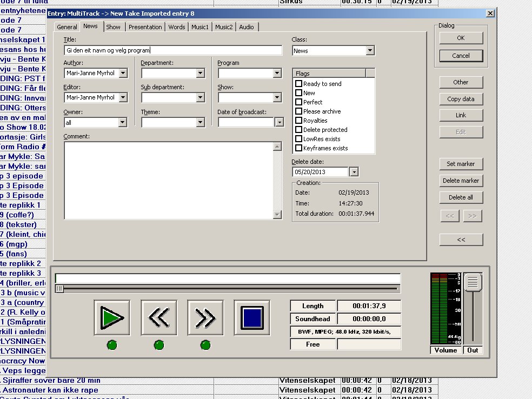Select the Music1 tab
The image size is (532, 399).
point(200,27)
